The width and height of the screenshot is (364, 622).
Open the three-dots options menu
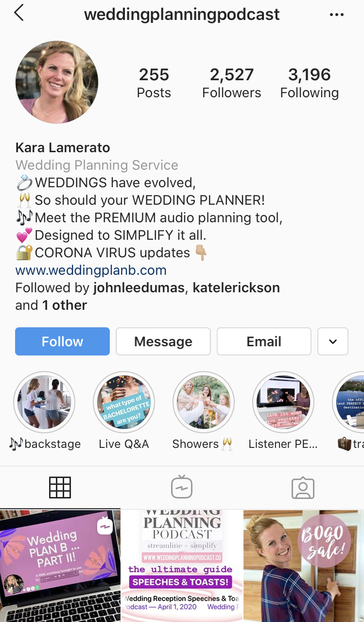337,15
